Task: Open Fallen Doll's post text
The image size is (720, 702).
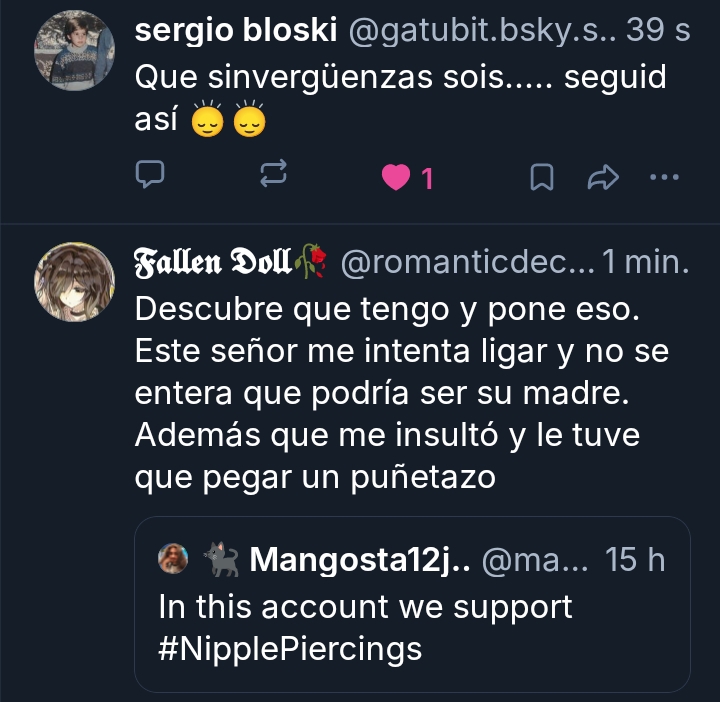Action: point(400,395)
